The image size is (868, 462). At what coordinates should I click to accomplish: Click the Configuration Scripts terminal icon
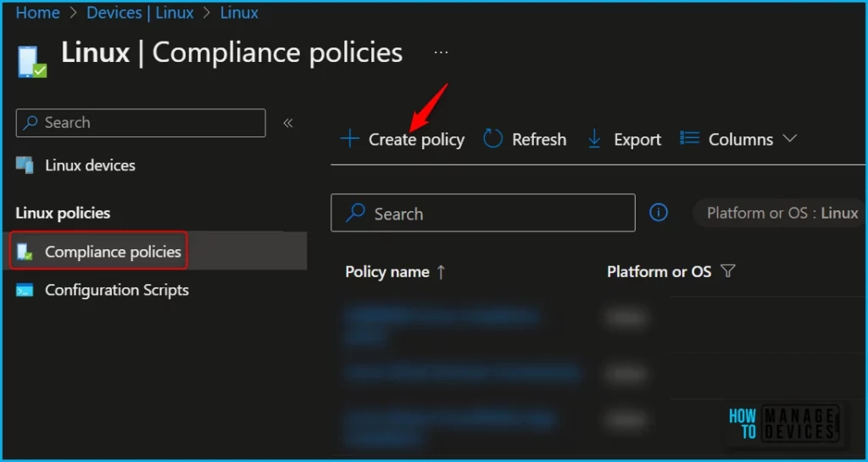25,290
